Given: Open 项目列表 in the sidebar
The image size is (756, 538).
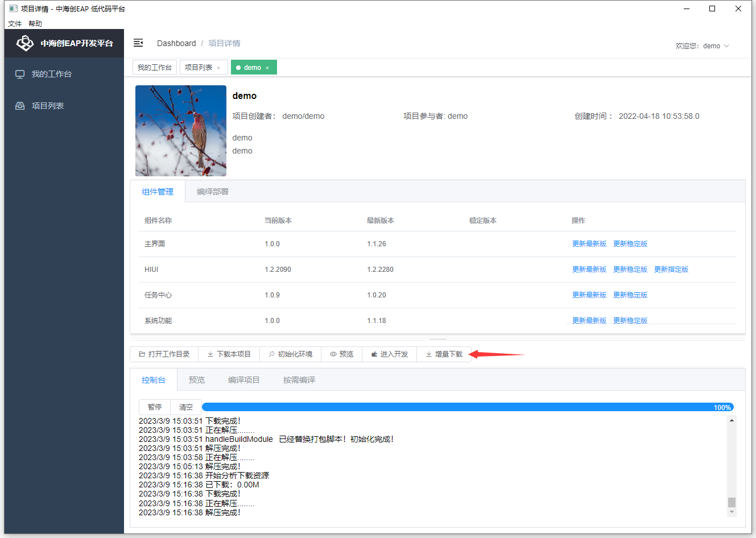Looking at the screenshot, I should click(x=48, y=106).
